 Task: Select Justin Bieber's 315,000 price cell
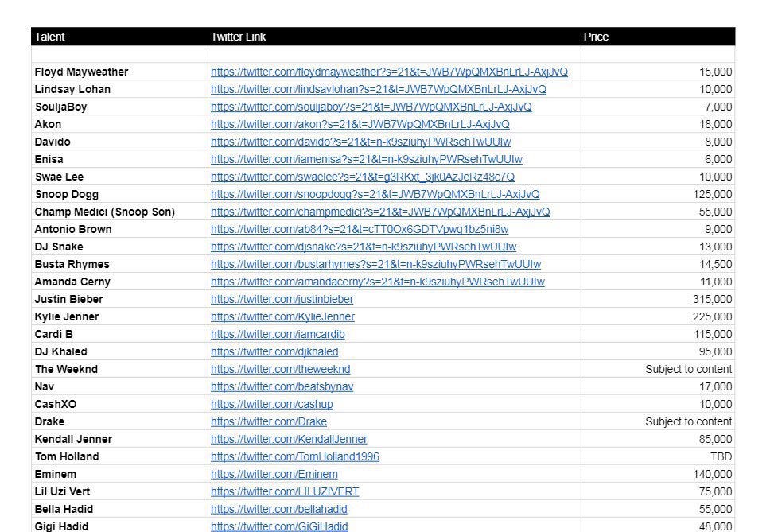pos(658,300)
